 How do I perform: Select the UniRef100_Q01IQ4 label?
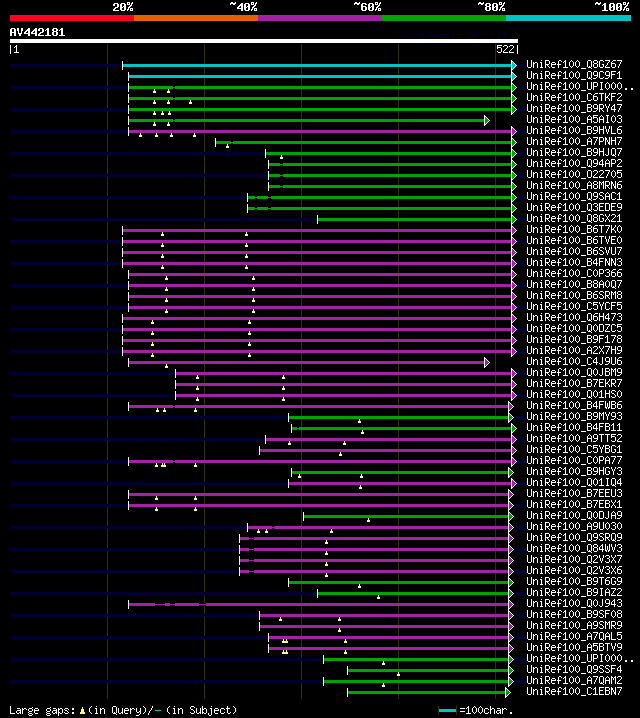point(574,482)
